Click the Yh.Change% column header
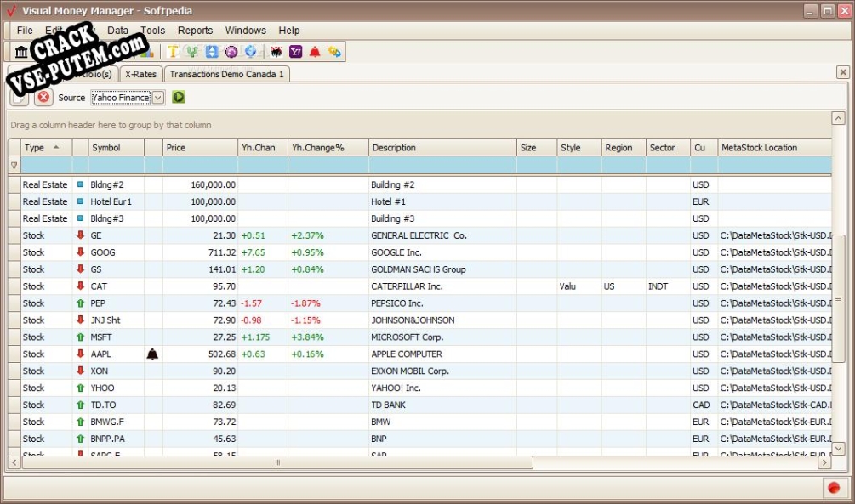 pyautogui.click(x=328, y=148)
